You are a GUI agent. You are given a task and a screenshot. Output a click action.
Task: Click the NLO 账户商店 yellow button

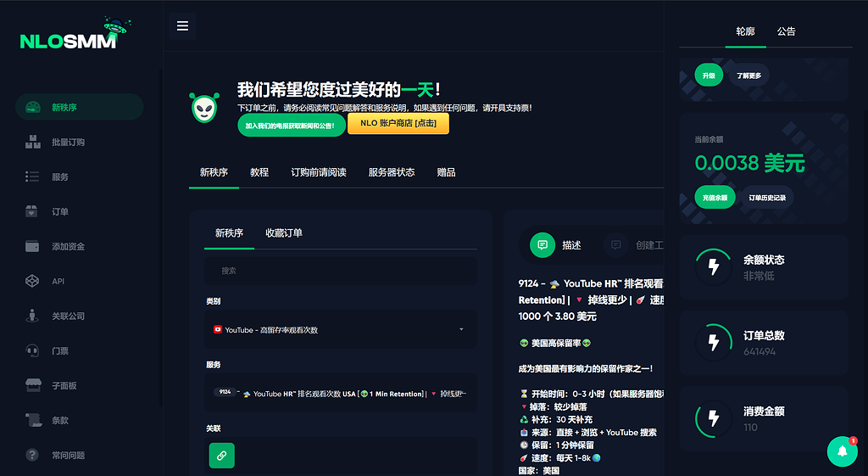click(x=398, y=124)
